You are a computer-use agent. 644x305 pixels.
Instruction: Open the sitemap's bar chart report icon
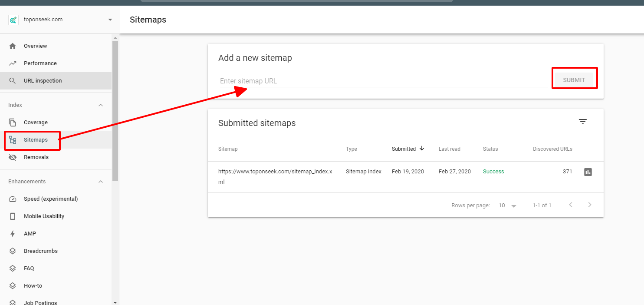[x=588, y=172]
